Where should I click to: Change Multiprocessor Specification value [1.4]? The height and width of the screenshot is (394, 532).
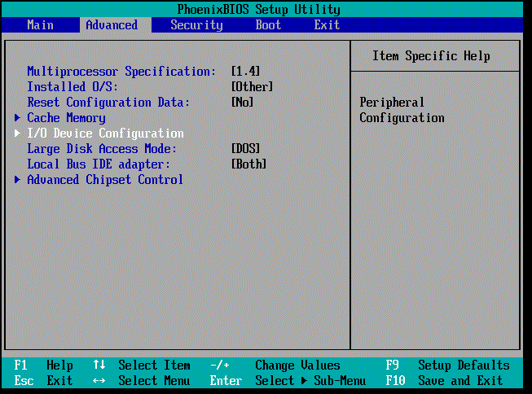click(x=246, y=71)
